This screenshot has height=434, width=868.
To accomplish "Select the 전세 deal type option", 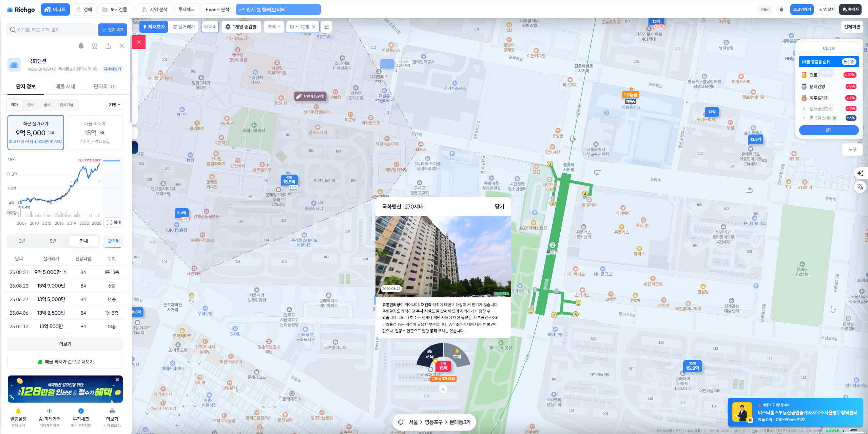I will point(31,105).
